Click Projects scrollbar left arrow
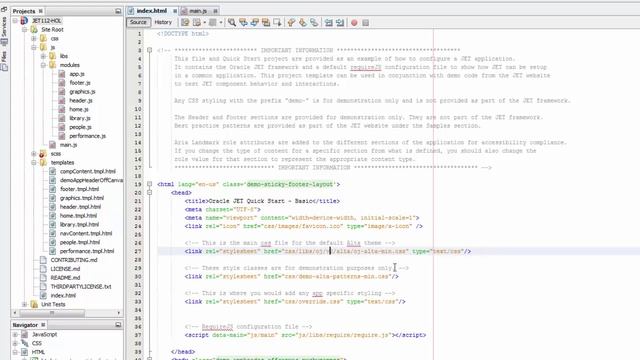Image resolution: width=640 pixels, height=360 pixels. coord(15,313)
